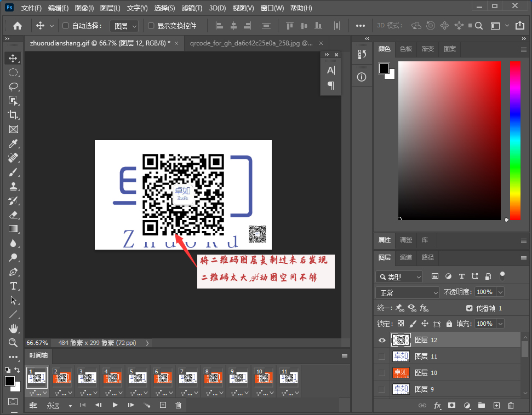Select the Lasso tool
The height and width of the screenshot is (415, 532).
point(13,87)
